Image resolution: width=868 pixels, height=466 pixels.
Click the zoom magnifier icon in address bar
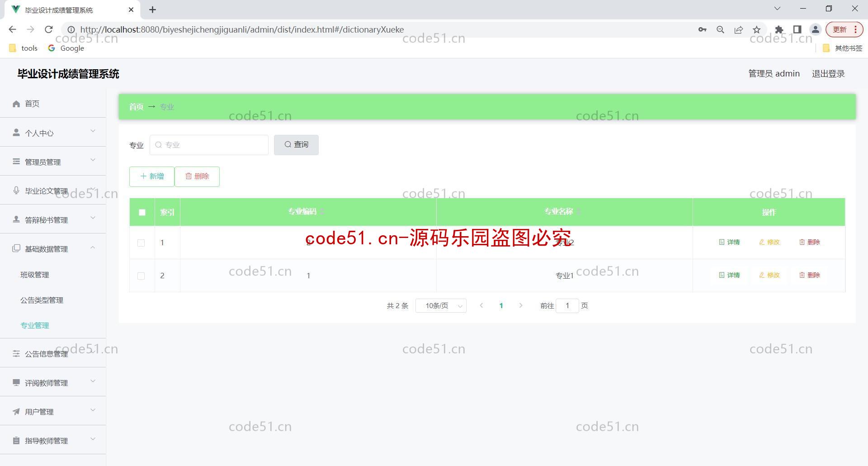point(721,29)
